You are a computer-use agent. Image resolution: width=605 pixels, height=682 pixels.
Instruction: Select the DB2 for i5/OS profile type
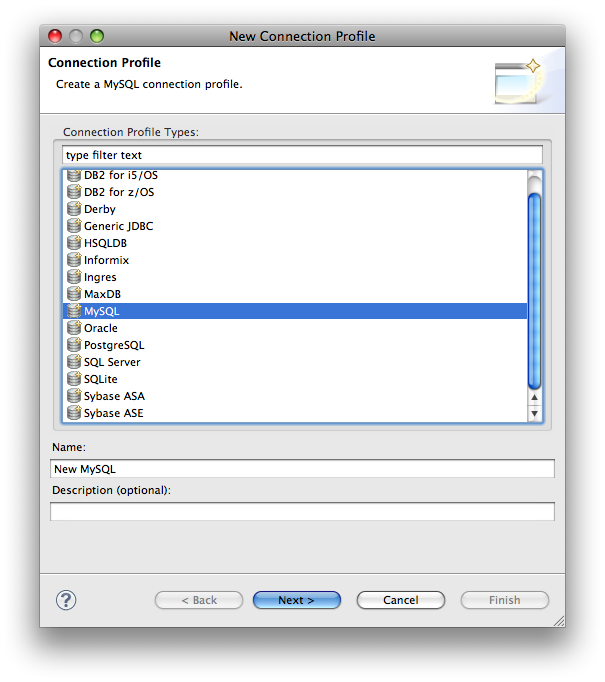point(294,175)
